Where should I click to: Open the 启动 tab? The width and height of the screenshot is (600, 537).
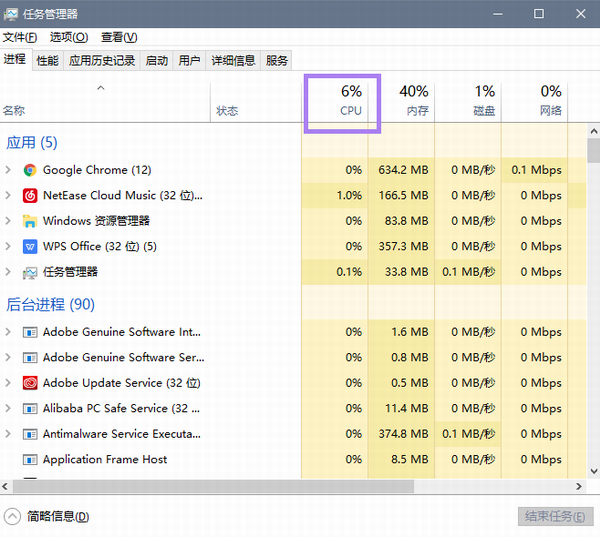pyautogui.click(x=157, y=60)
